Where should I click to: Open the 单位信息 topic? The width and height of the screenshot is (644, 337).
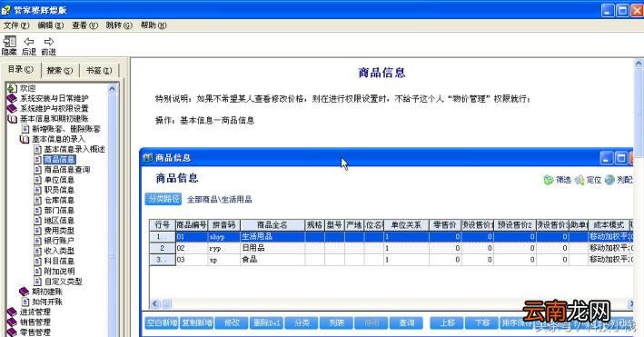tap(59, 180)
